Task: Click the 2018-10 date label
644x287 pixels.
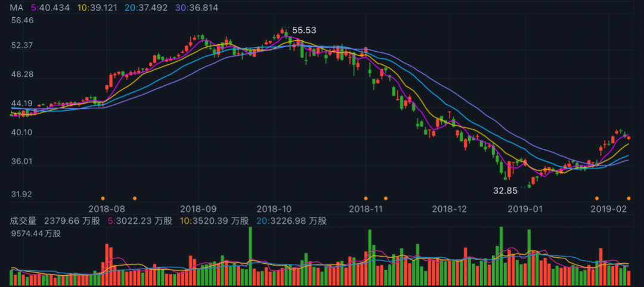Action: pyautogui.click(x=274, y=209)
